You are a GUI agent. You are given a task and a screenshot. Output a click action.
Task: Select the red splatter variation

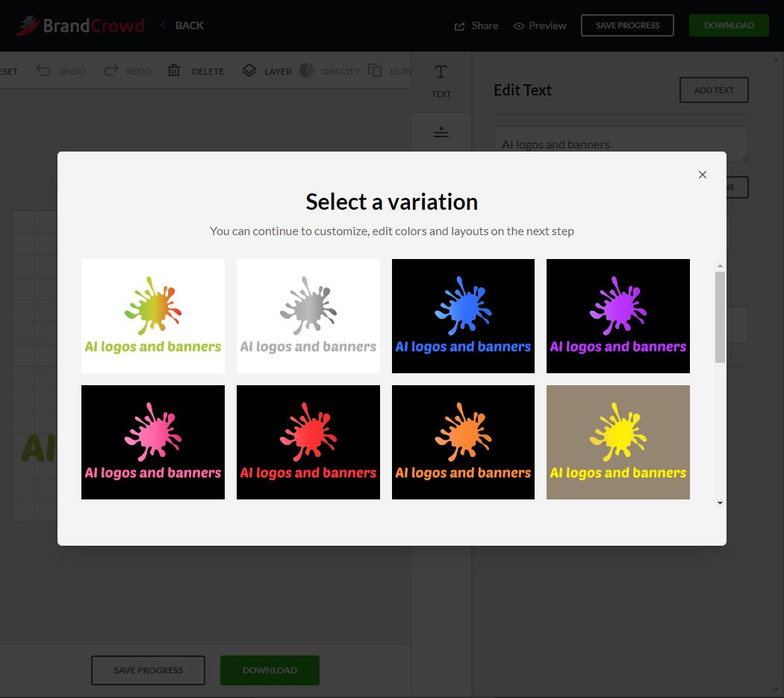[x=308, y=442]
